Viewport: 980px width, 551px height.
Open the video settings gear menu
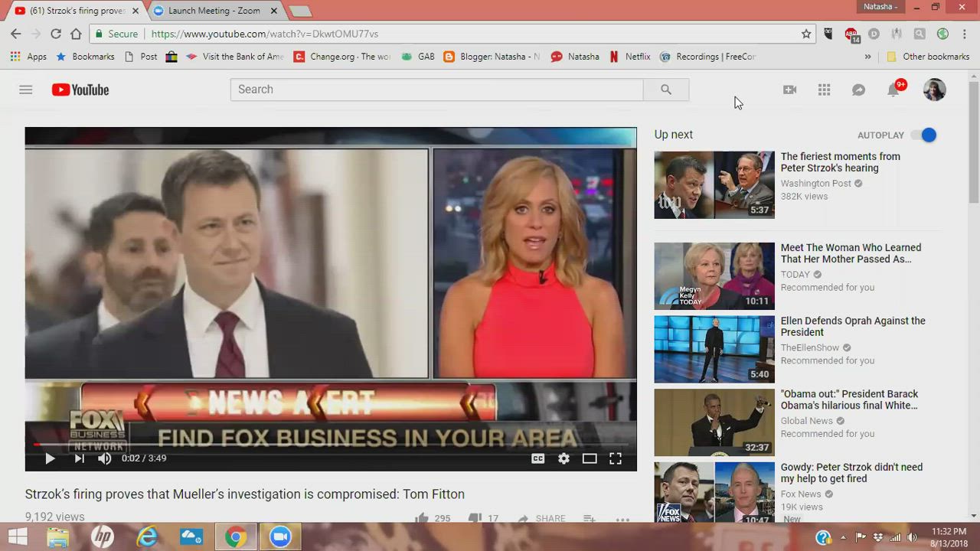tap(563, 458)
